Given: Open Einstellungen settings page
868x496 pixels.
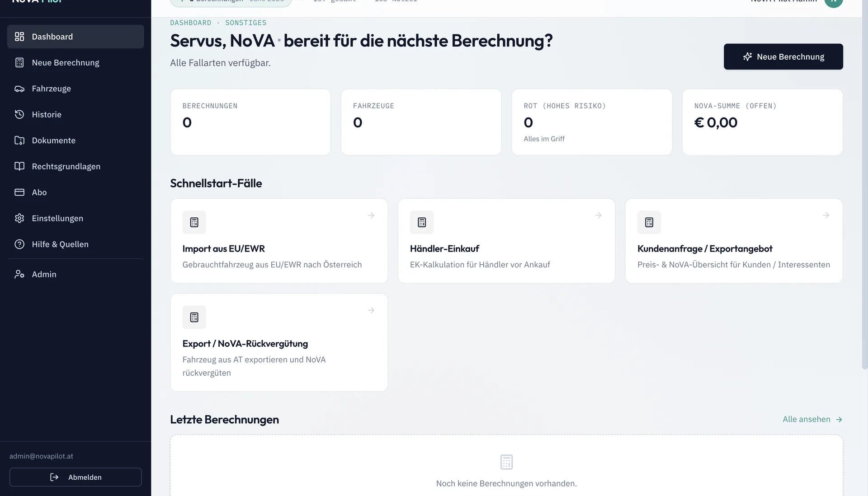Looking at the screenshot, I should [x=75, y=218].
